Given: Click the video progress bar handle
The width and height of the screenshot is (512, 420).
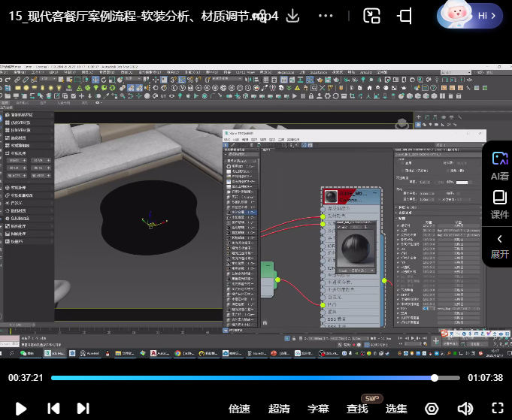Looking at the screenshot, I should click(435, 378).
